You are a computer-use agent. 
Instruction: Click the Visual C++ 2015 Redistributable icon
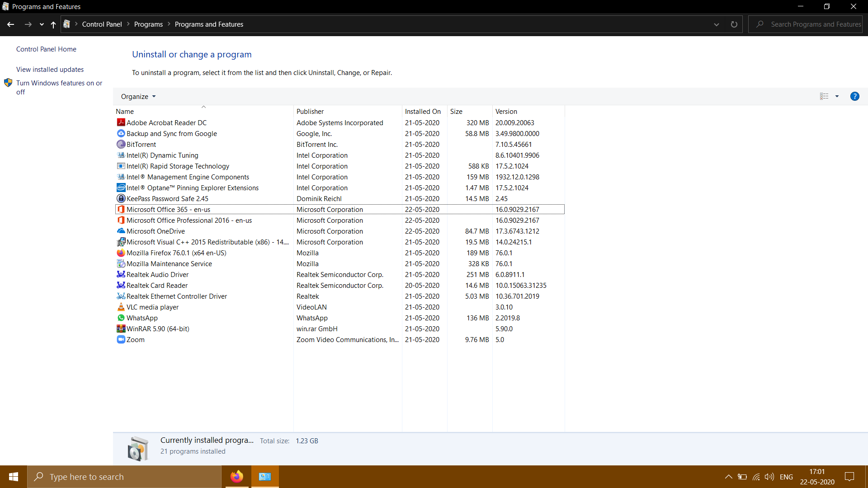click(x=121, y=242)
